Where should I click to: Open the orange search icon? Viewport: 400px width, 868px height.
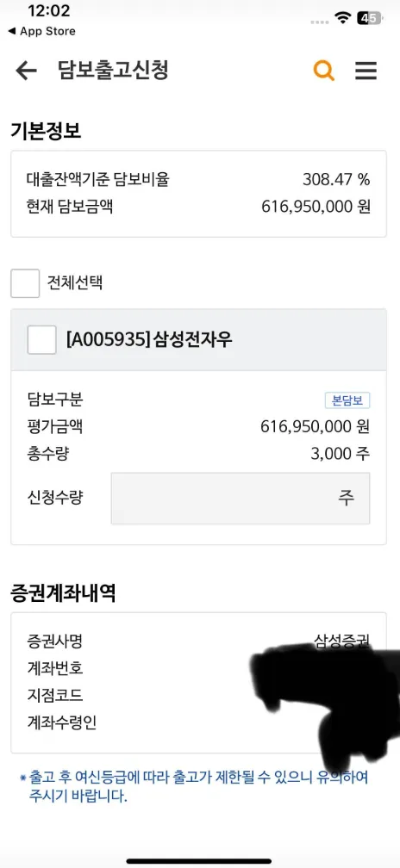coord(324,71)
